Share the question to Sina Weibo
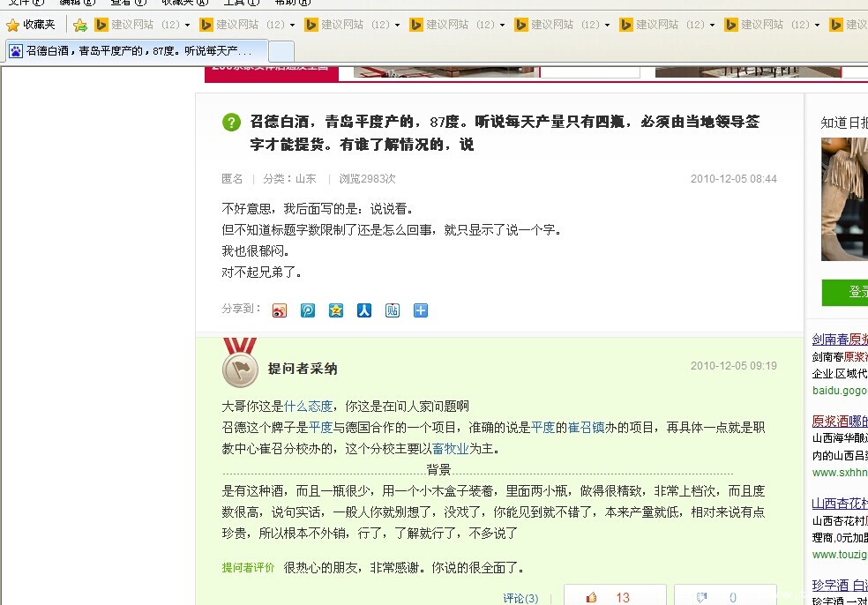Screen dimensions: 868x605 280,310
